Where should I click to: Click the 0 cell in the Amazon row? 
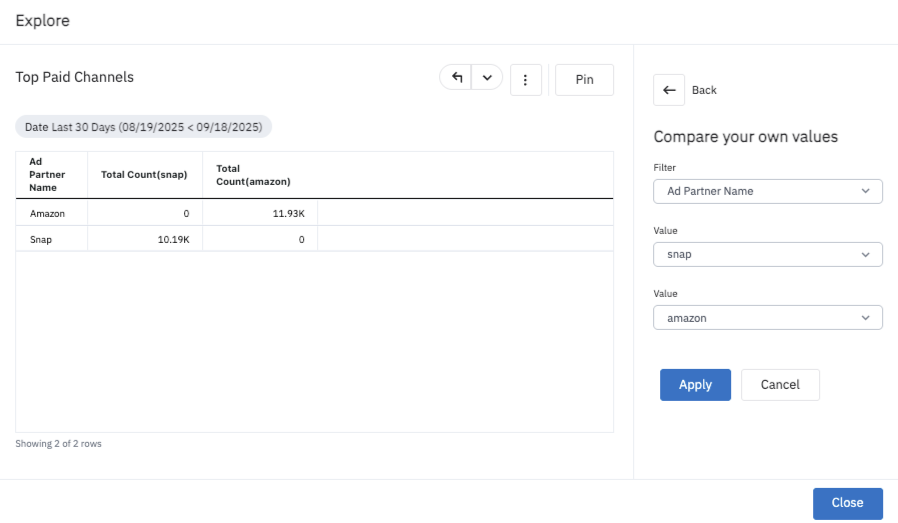pos(144,213)
